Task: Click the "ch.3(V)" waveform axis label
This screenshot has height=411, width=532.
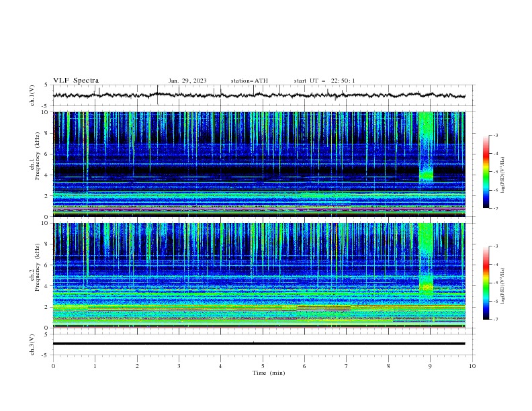Action: [32, 345]
